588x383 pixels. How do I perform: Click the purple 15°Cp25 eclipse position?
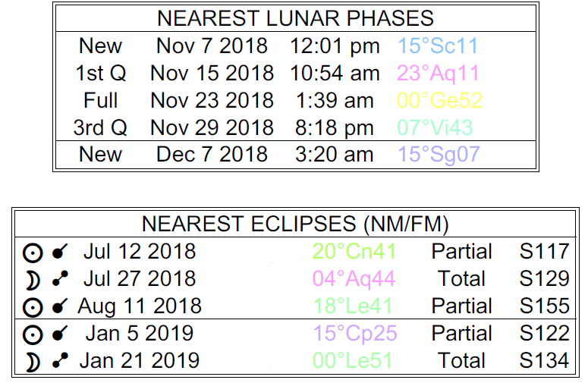(354, 334)
